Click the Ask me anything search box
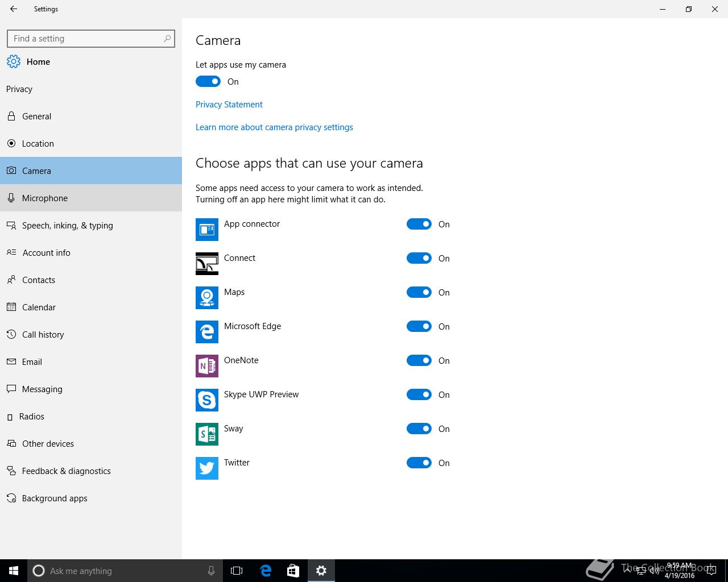Viewport: 728px width, 582px height. coord(125,571)
